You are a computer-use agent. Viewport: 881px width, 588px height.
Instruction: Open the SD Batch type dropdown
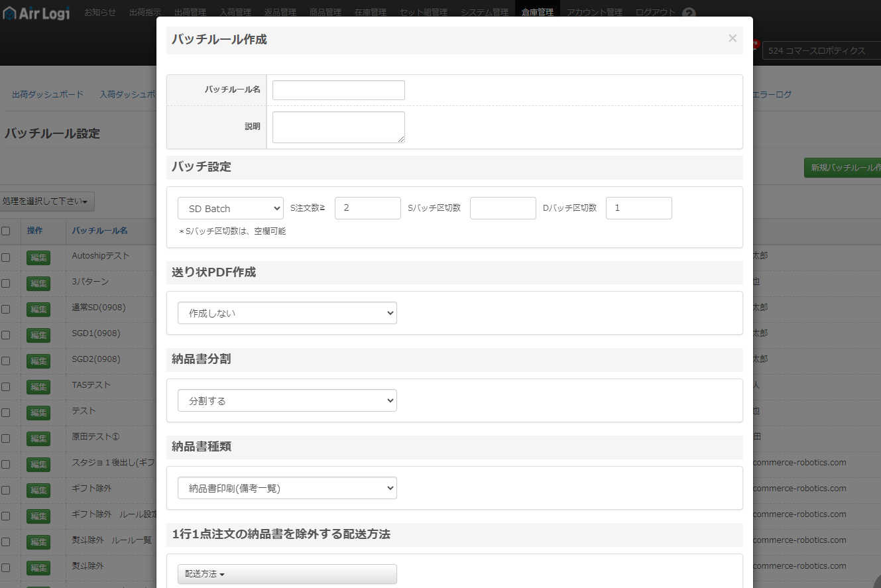pos(231,208)
